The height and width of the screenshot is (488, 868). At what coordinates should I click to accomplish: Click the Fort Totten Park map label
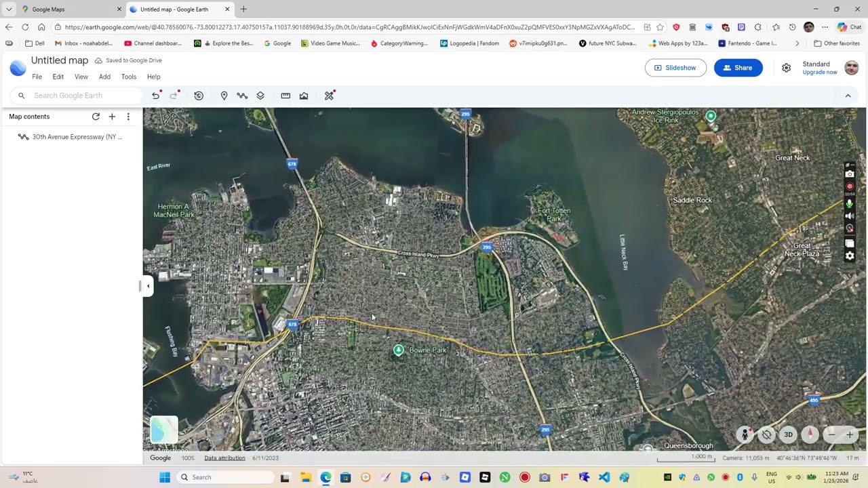tap(554, 215)
